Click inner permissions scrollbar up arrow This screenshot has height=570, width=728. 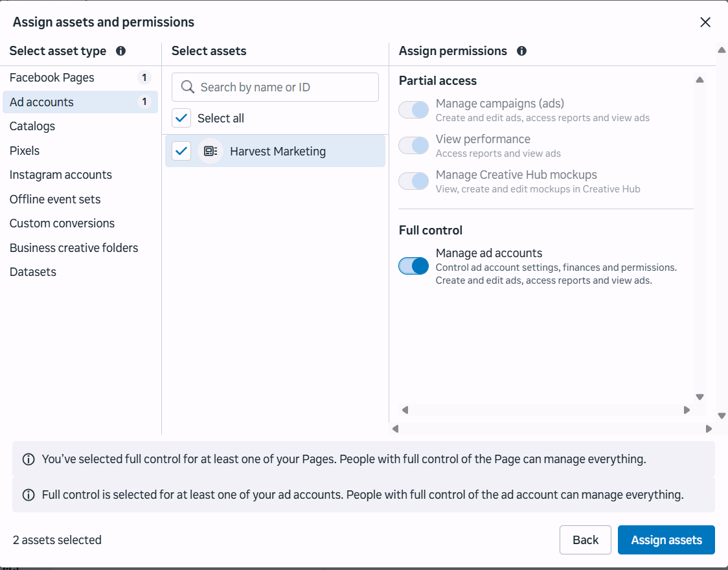coord(700,80)
